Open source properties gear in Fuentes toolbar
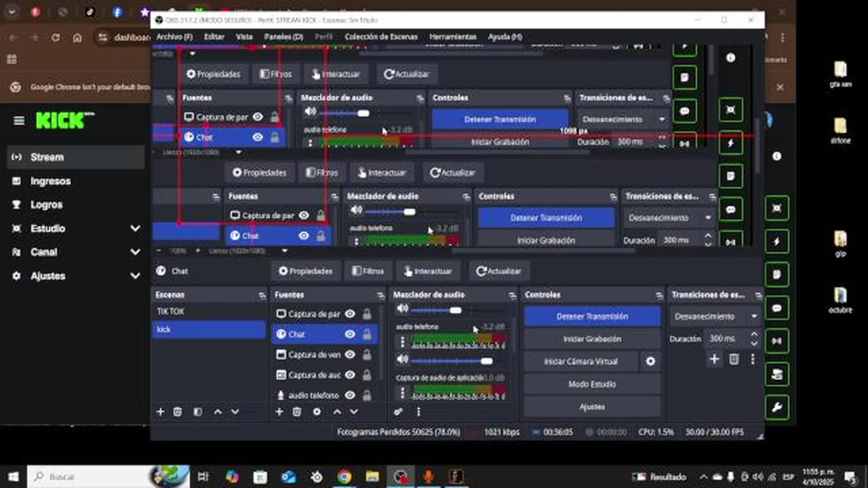The image size is (868, 488). 317,411
